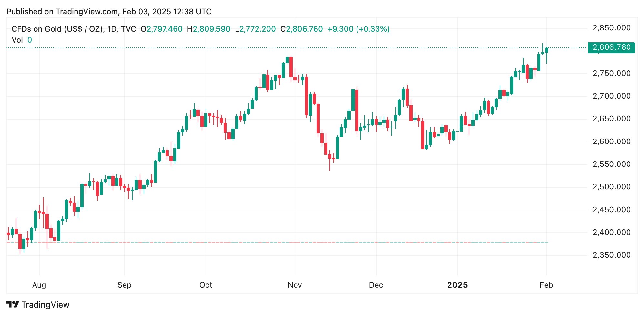Click the CFDs on Gold chart title
Screen dimensions: 644x316
74,29
